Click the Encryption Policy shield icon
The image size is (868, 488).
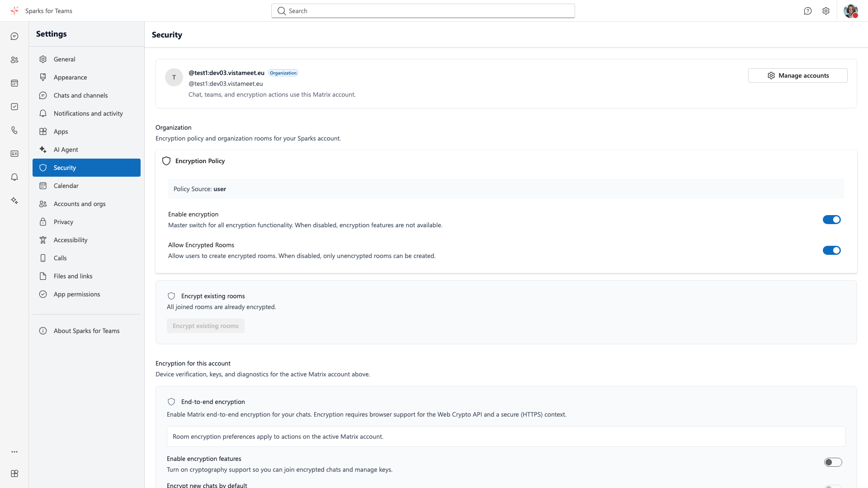166,161
